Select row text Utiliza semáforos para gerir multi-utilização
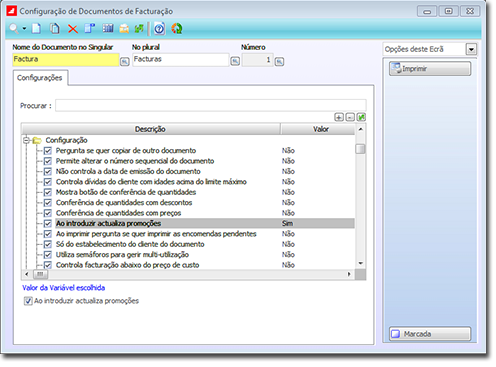496x367 pixels. pos(122,255)
